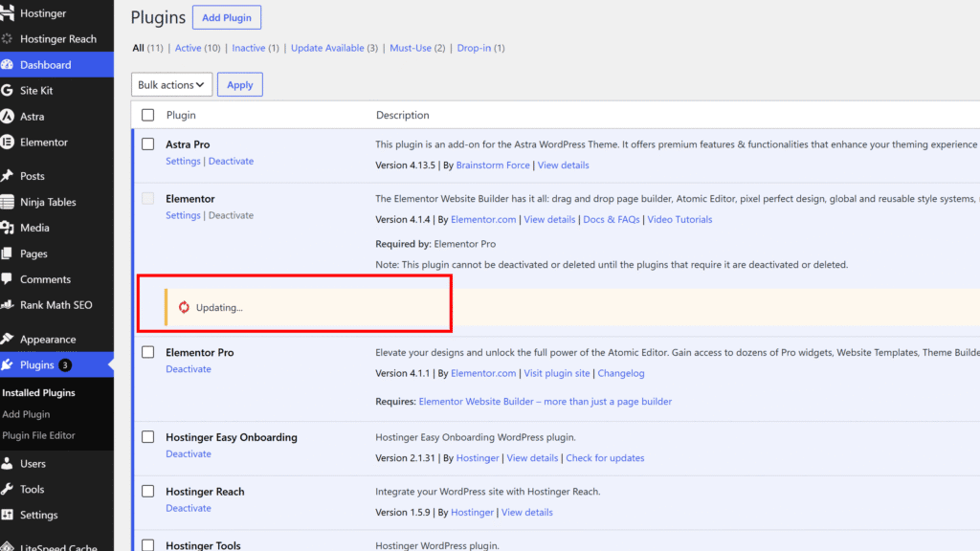980x551 pixels.
Task: Open the Bulk actions dropdown
Action: coord(171,84)
